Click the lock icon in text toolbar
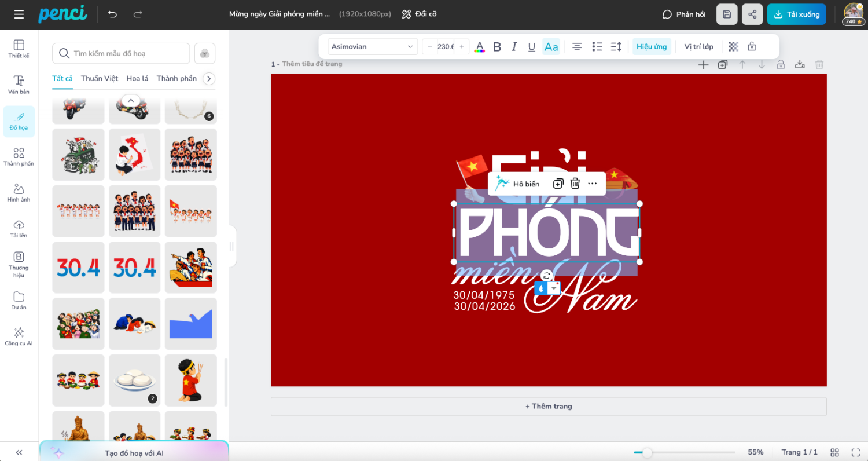Screen dimensions: 868x461 [x=752, y=46]
